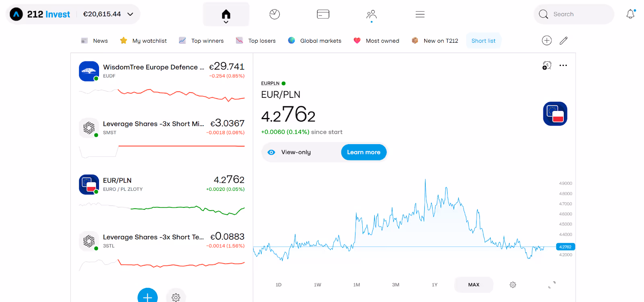Open list settings gear below the watchlist

[176, 297]
